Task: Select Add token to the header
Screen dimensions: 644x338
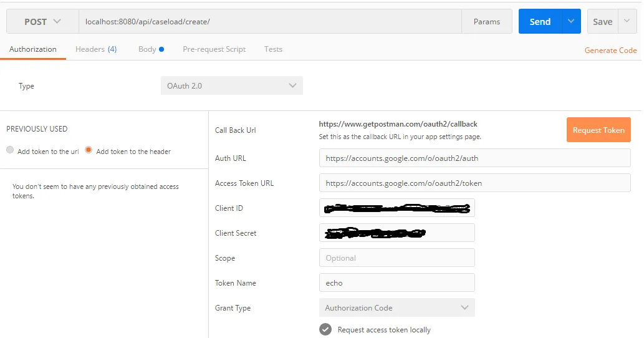Action: (89, 151)
